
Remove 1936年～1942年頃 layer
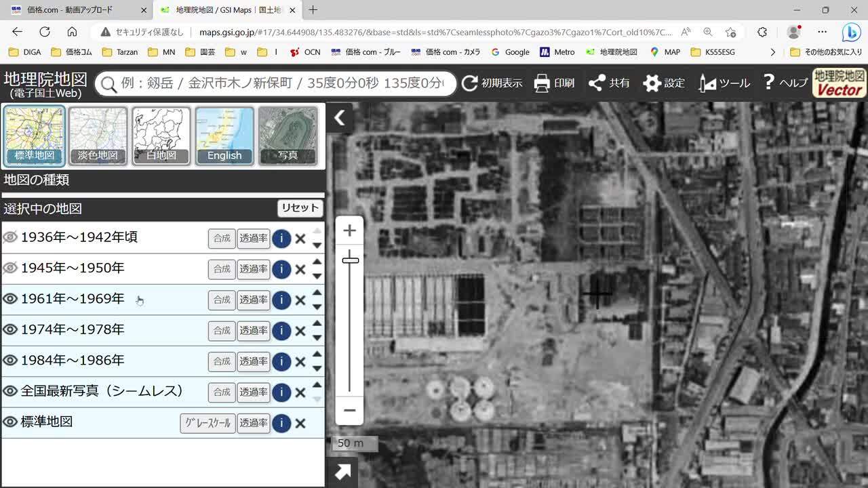pos(300,239)
